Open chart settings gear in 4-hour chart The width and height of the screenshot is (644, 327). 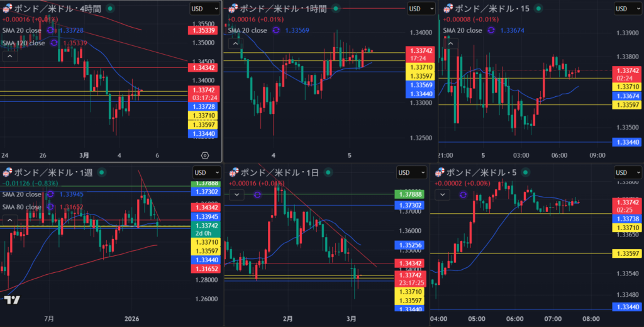pyautogui.click(x=205, y=155)
